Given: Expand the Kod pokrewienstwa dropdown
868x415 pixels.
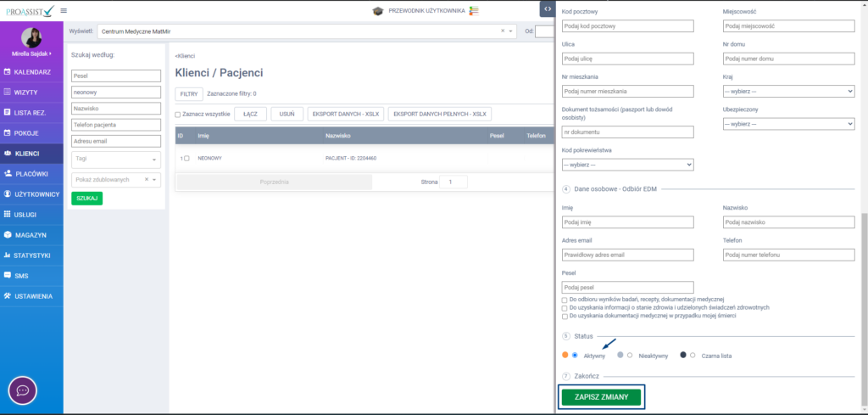Looking at the screenshot, I should [x=627, y=164].
